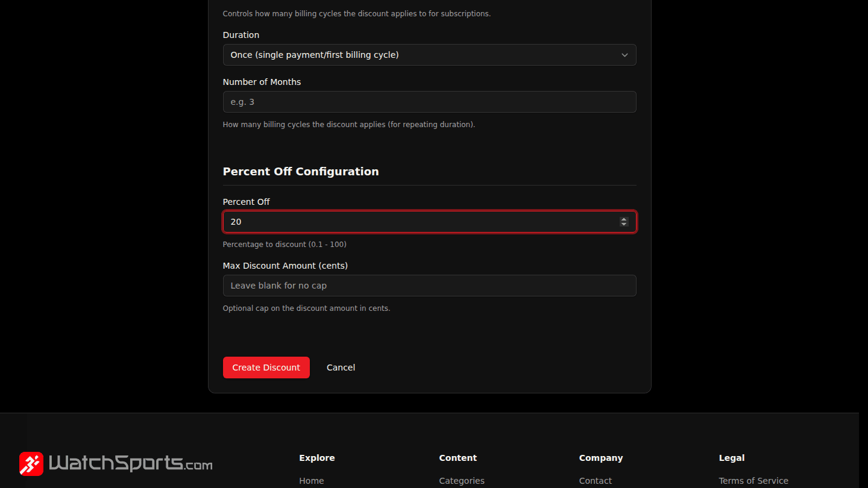This screenshot has height=488, width=868.
Task: Decrease Percent Off with the down arrow
Action: 624,225
